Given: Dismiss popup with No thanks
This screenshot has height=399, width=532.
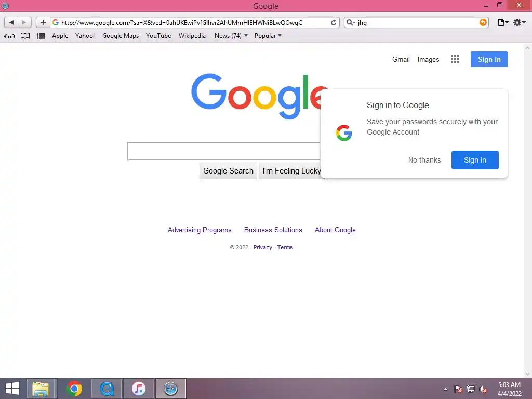Looking at the screenshot, I should [424, 160].
